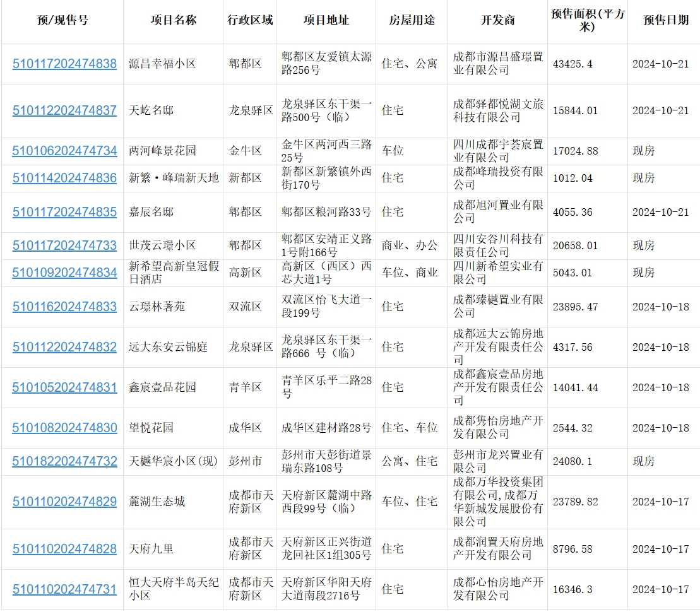Select project name 天屹名邸
700x612 pixels.
coord(151,110)
